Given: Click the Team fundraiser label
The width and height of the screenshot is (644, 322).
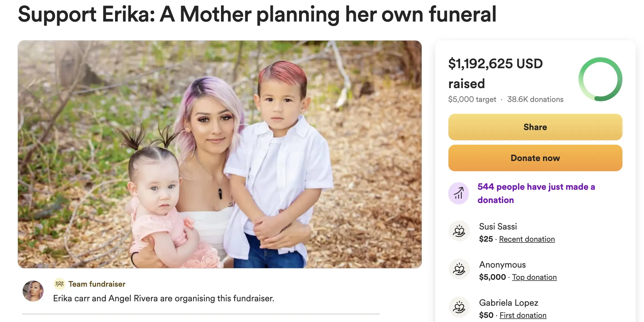Looking at the screenshot, I should (x=97, y=284).
